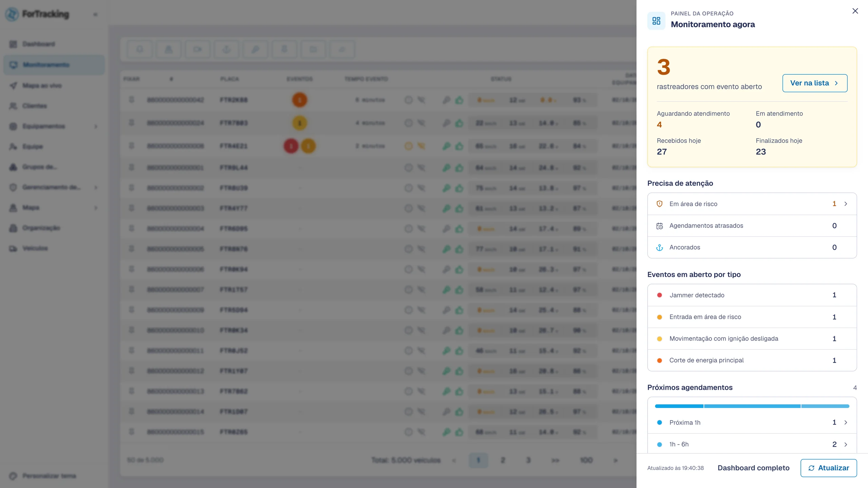This screenshot has width=868, height=488.
Task: Click the red dot for Jammer detectado
Action: tap(659, 295)
